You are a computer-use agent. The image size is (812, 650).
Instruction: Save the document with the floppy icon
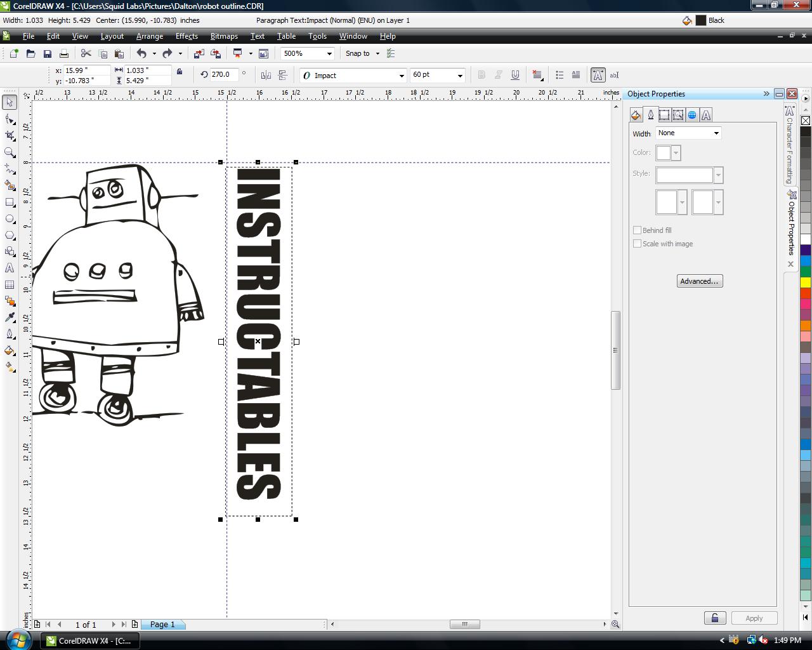(47, 53)
